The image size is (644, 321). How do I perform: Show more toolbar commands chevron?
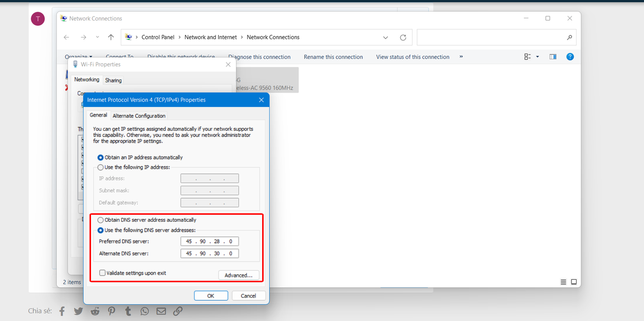tap(461, 57)
